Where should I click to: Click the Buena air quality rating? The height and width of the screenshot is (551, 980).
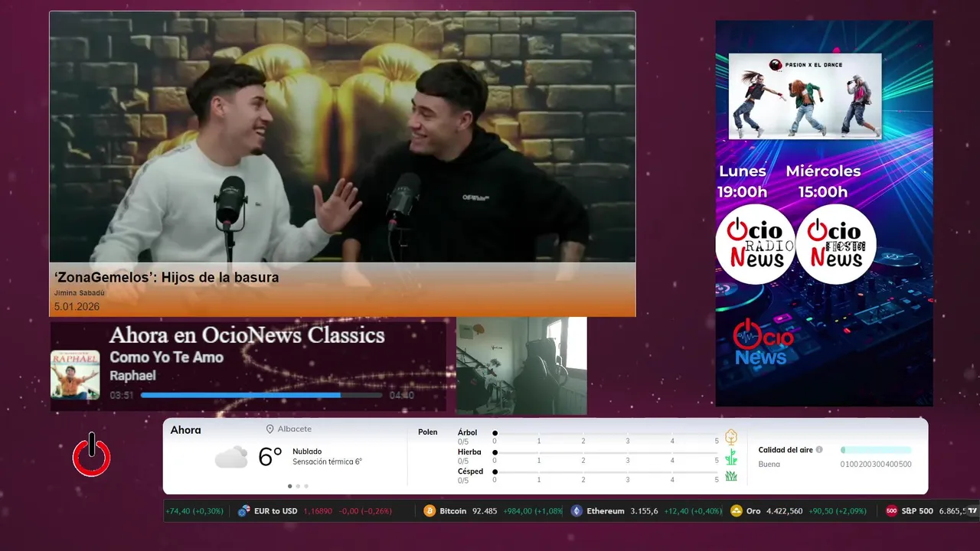[769, 464]
